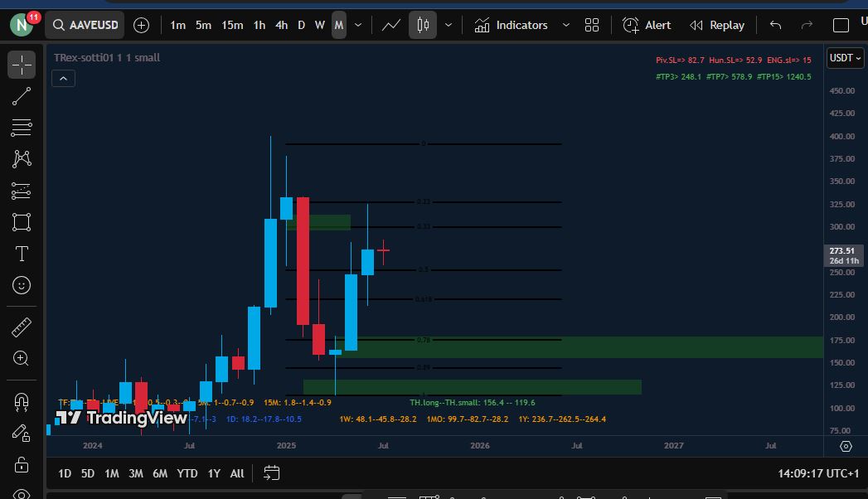Toggle stay in drawing mode pencil-lock
This screenshot has width=868, height=499.
(22, 433)
